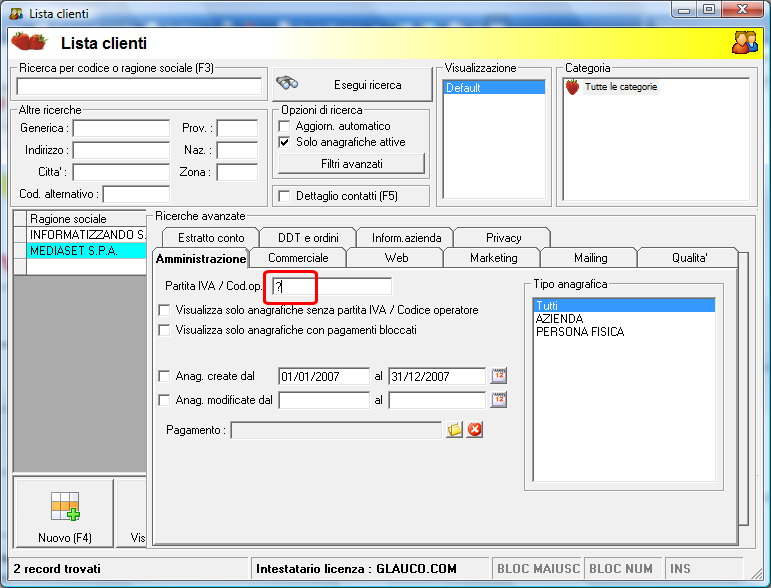Enable Anag. create dal checkbox
The image size is (771, 588).
pyautogui.click(x=164, y=376)
